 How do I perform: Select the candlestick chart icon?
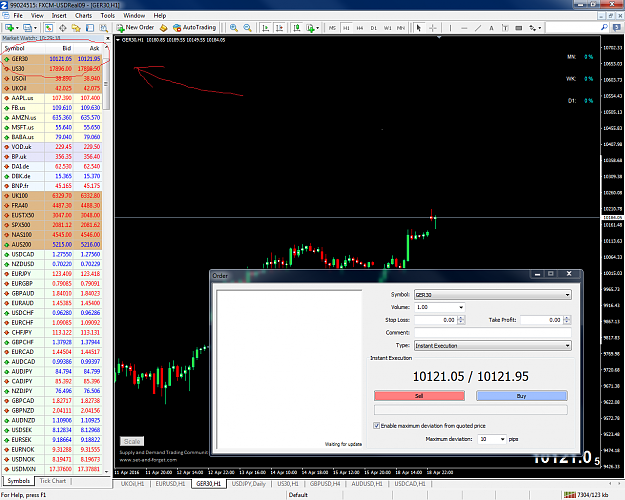[x=297, y=28]
